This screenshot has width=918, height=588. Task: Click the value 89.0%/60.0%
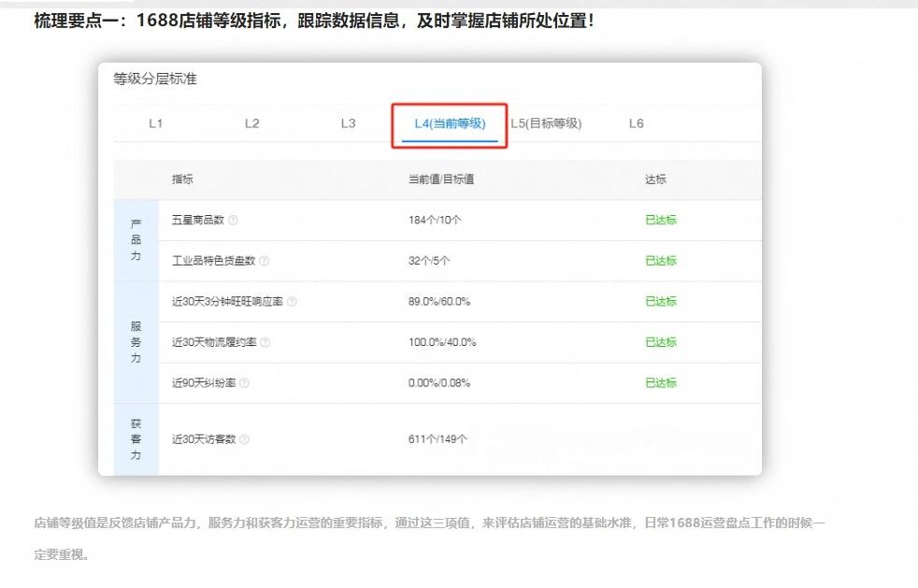(x=439, y=302)
